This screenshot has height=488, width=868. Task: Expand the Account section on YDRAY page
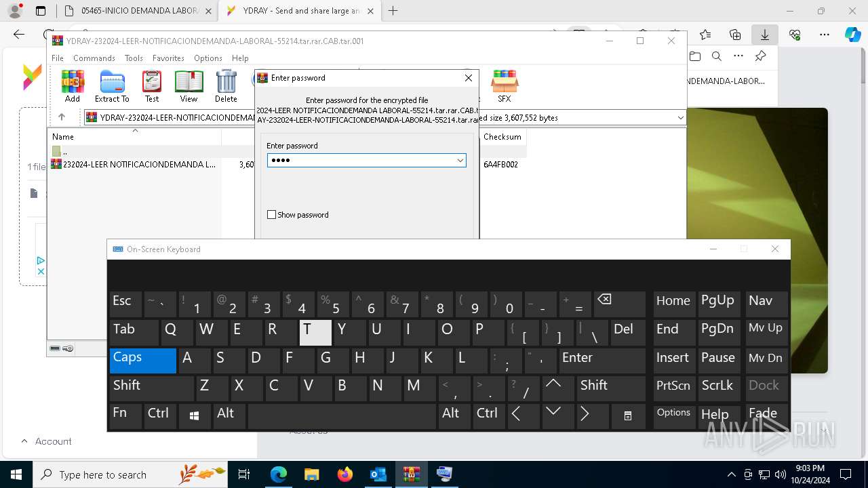46,441
